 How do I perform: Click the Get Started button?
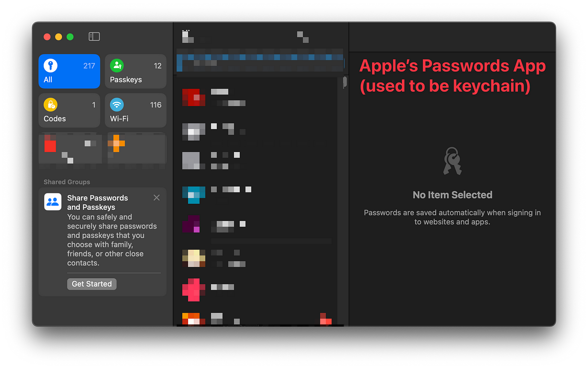92,284
